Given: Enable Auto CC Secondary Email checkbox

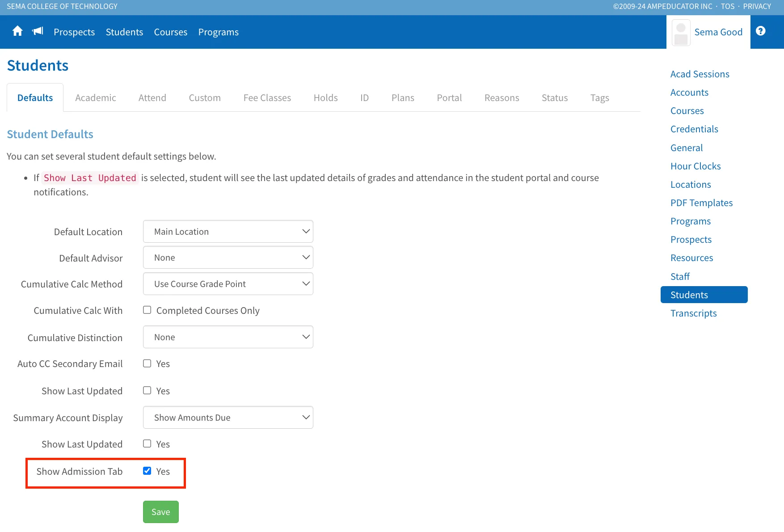Looking at the screenshot, I should tap(147, 363).
